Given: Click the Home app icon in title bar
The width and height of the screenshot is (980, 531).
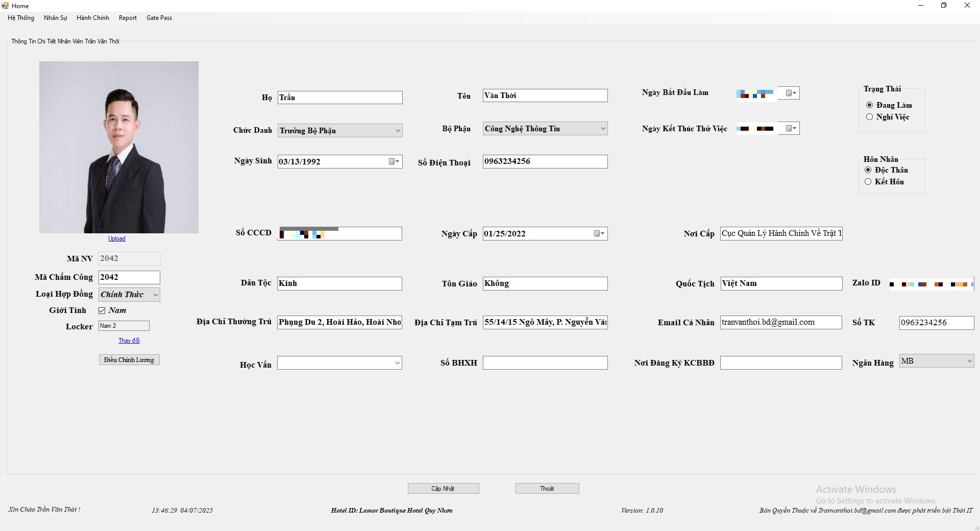Looking at the screenshot, I should (x=5, y=6).
